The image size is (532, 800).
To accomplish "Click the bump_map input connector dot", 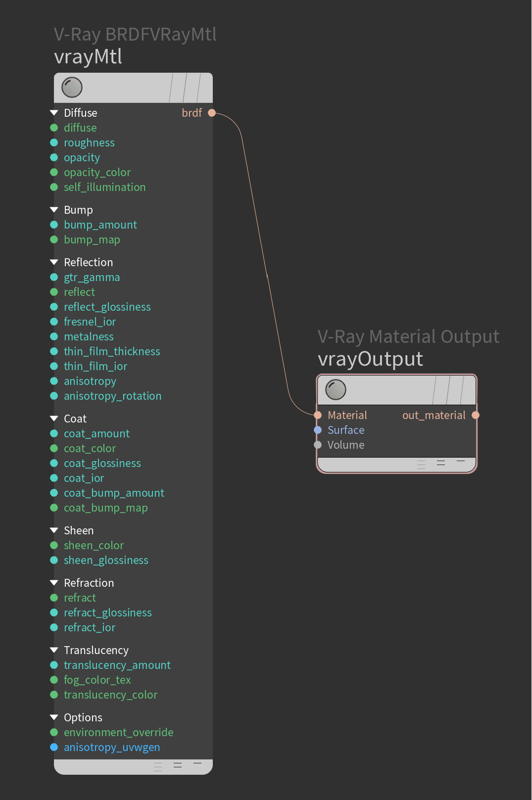I will [x=54, y=239].
